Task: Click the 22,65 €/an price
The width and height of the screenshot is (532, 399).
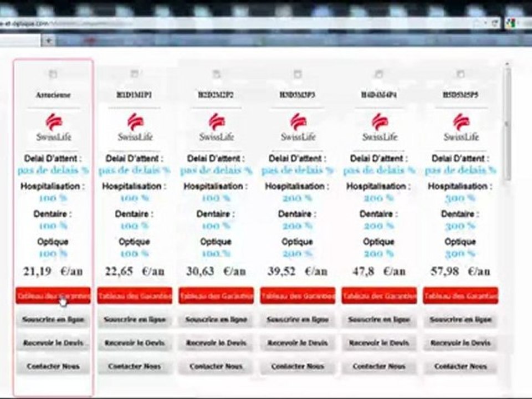Action: (x=135, y=272)
